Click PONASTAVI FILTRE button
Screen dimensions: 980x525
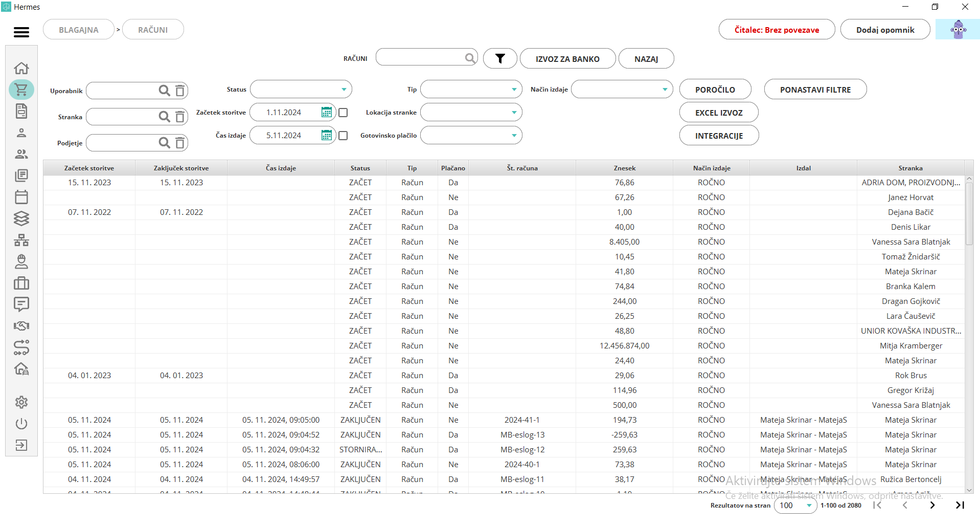[815, 89]
